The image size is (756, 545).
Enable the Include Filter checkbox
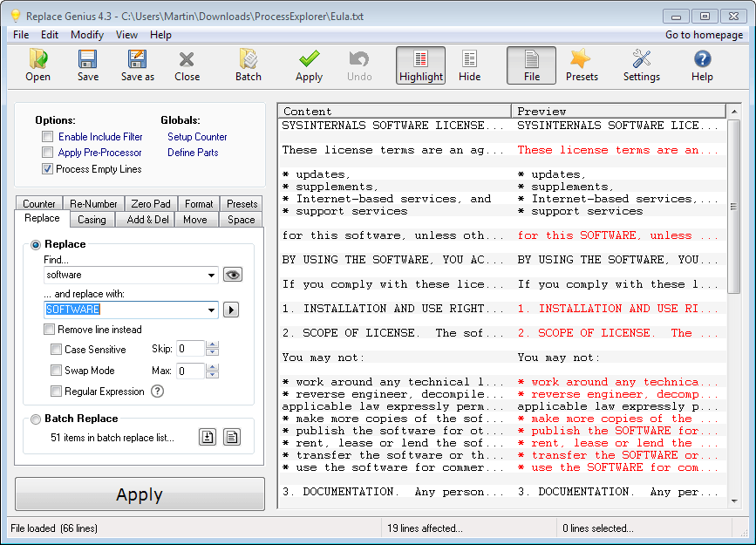point(47,137)
